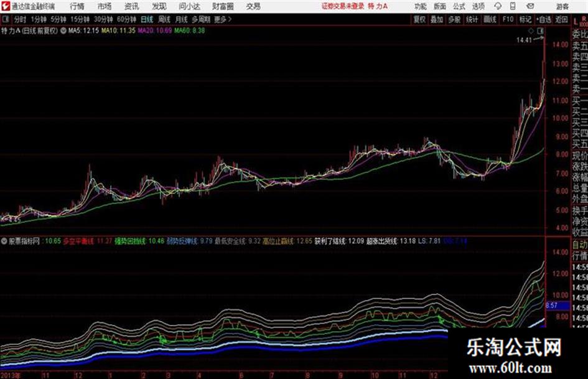
Task: Click the 多股 toolbar button
Action: click(454, 19)
